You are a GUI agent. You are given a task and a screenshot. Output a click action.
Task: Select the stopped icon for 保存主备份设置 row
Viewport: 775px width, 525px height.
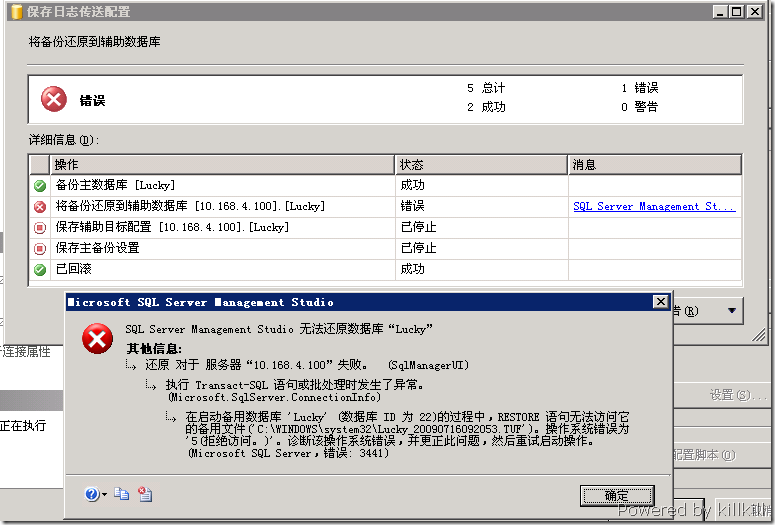40,248
